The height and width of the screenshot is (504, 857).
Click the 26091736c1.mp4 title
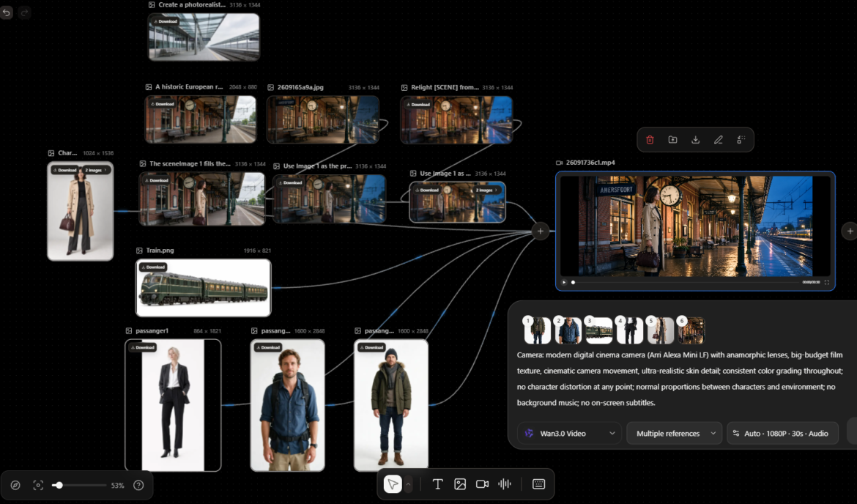point(590,163)
